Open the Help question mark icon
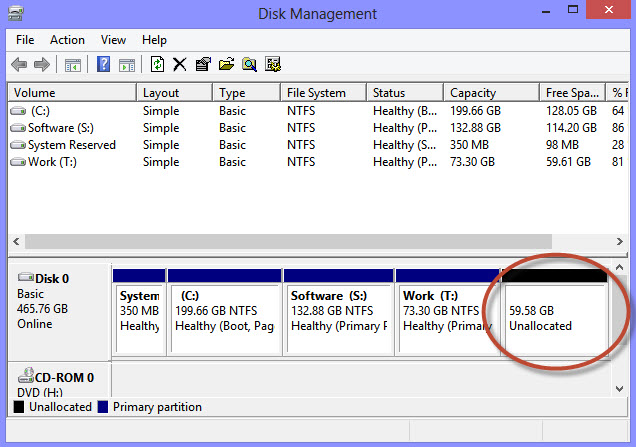 coord(103,64)
